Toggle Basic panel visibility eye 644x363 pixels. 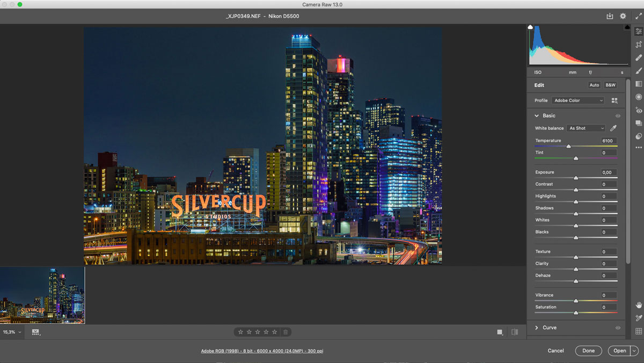[x=618, y=115]
